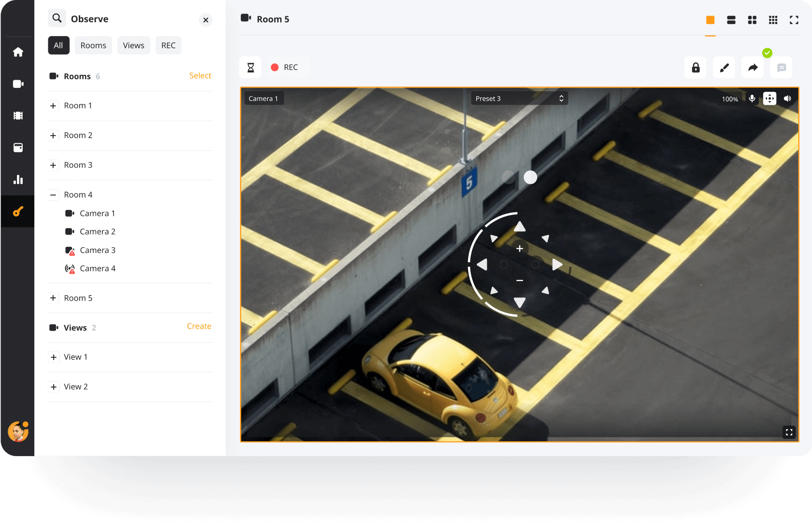The height and width of the screenshot is (530, 812).
Task: Open the archive box icon in sidebar
Action: pos(18,148)
